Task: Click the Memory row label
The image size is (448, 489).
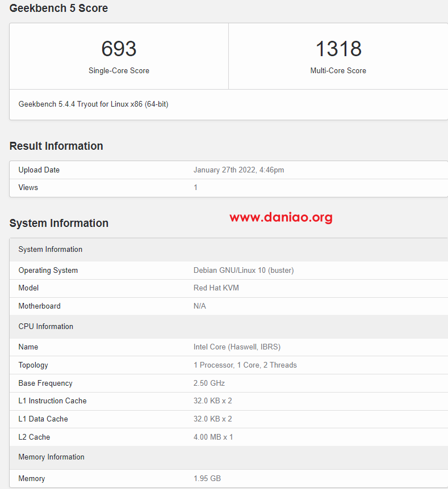Action: 32,478
